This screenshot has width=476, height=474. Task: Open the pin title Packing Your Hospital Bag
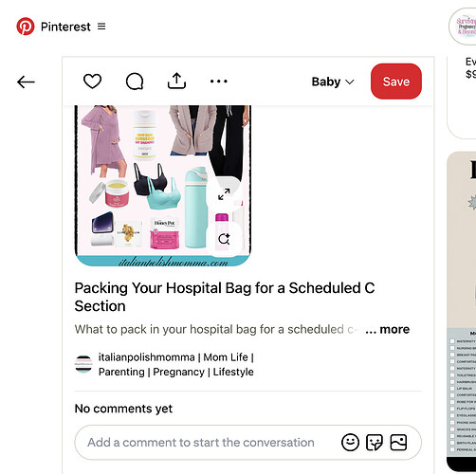225,297
